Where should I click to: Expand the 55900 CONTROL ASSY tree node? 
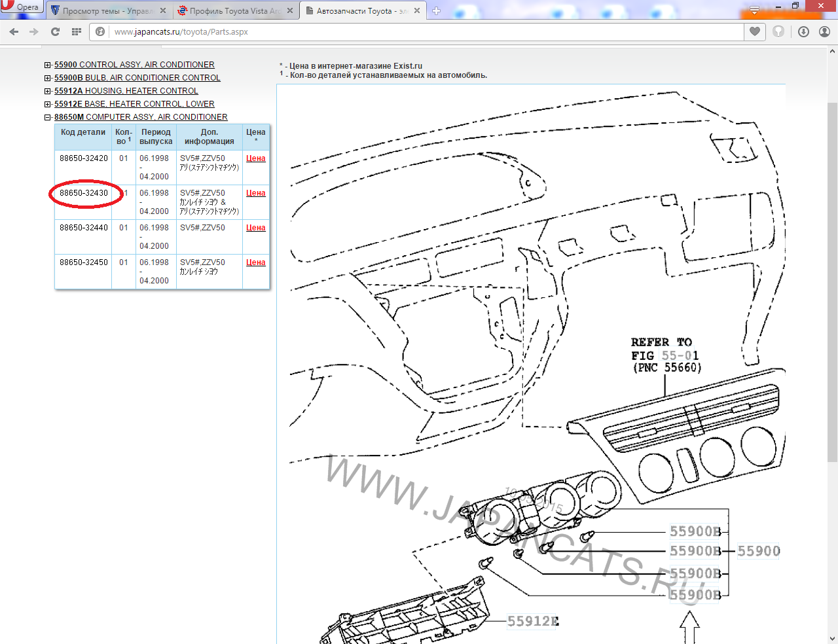point(48,65)
